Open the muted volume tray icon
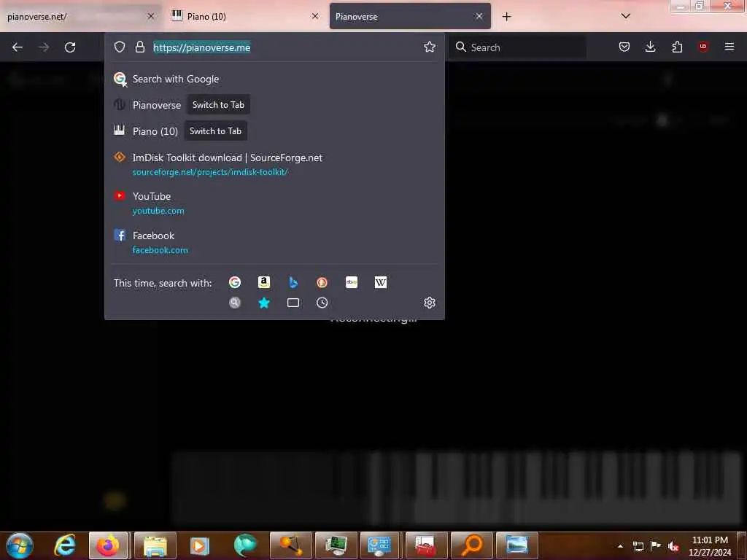Screen dimensions: 747x560 (673, 546)
